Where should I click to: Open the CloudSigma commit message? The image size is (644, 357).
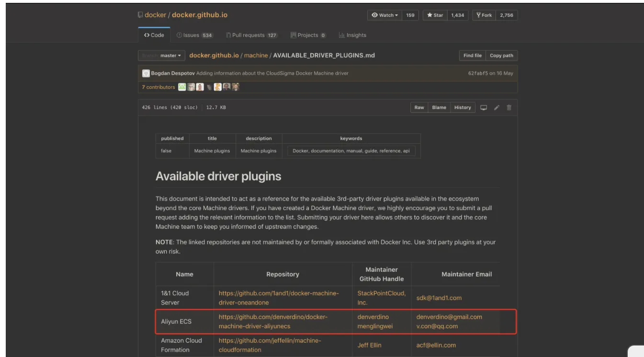click(272, 73)
